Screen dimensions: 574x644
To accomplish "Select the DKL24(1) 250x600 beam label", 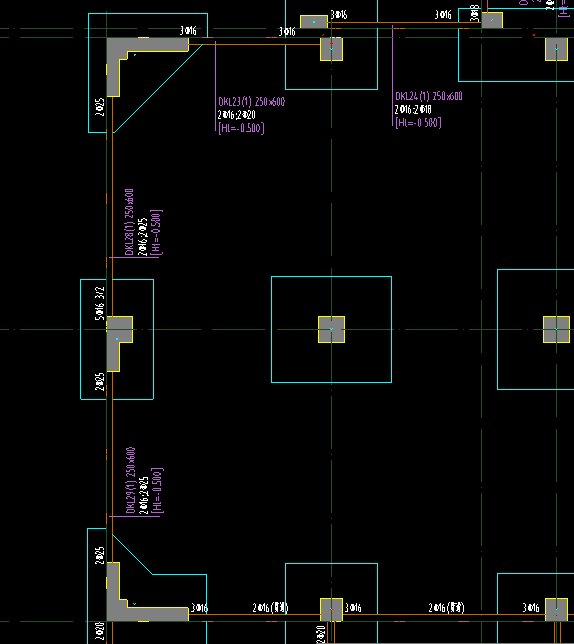I will pos(429,96).
